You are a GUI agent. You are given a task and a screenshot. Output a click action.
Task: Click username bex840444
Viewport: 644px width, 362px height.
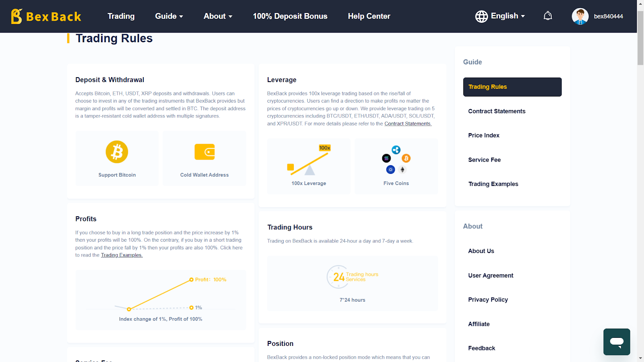click(608, 16)
